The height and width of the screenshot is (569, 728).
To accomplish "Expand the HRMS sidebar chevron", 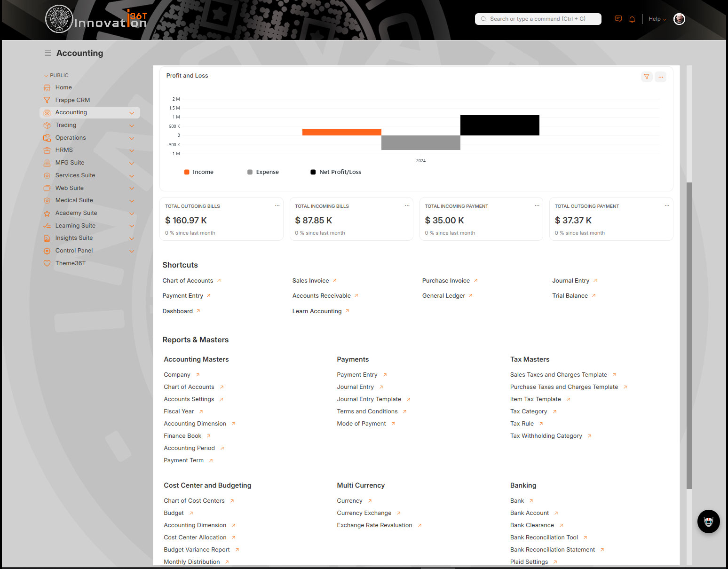I will tap(132, 150).
